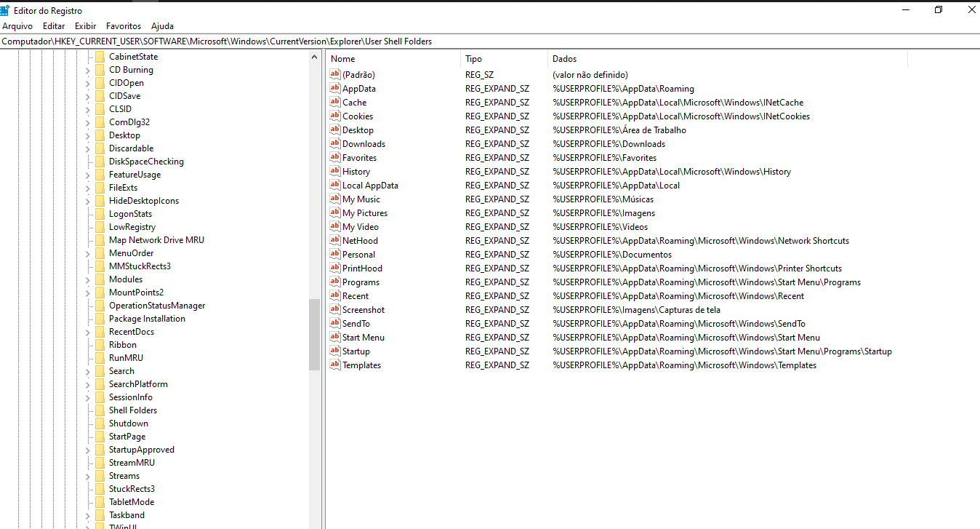The width and height of the screenshot is (980, 529).
Task: Expand the MountPoints2 key
Action: coord(88,293)
